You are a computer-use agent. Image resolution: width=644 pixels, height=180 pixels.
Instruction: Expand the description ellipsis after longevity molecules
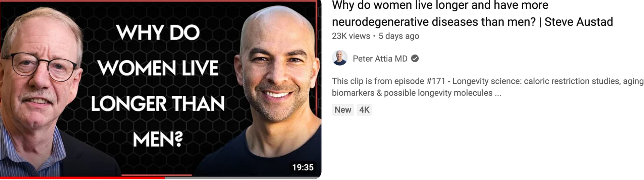click(498, 93)
